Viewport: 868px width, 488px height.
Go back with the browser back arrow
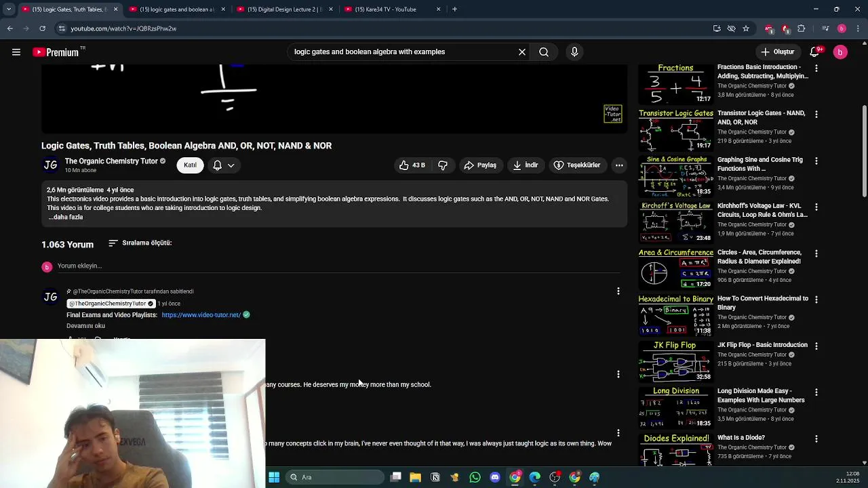[x=9, y=28]
